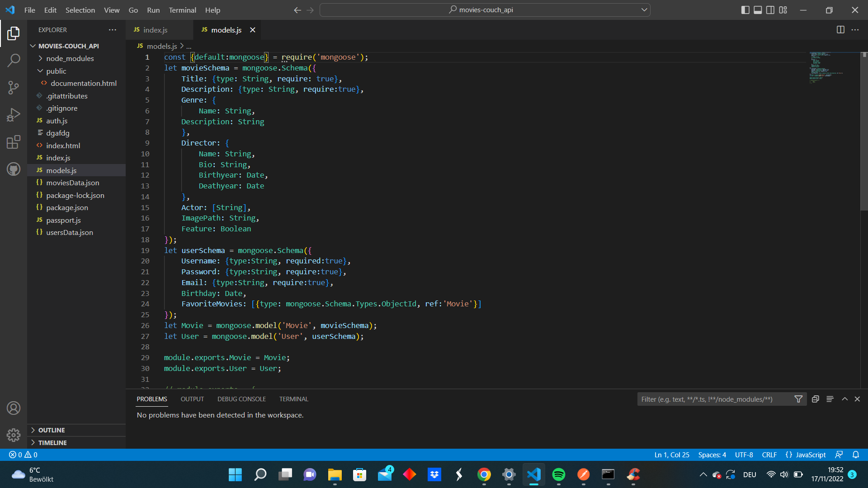Toggle Primary Side Bar layout button
This screenshot has width=868, height=488.
pyautogui.click(x=745, y=10)
